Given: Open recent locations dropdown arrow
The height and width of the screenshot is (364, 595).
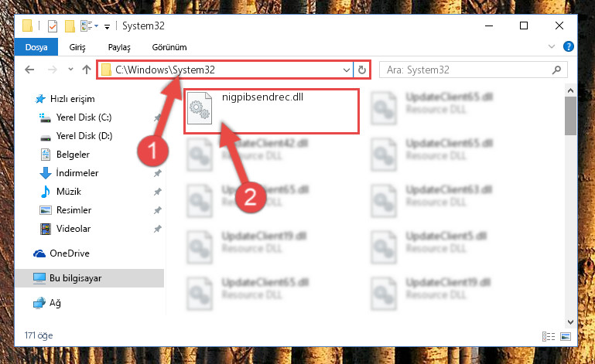Looking at the screenshot, I should [x=70, y=70].
